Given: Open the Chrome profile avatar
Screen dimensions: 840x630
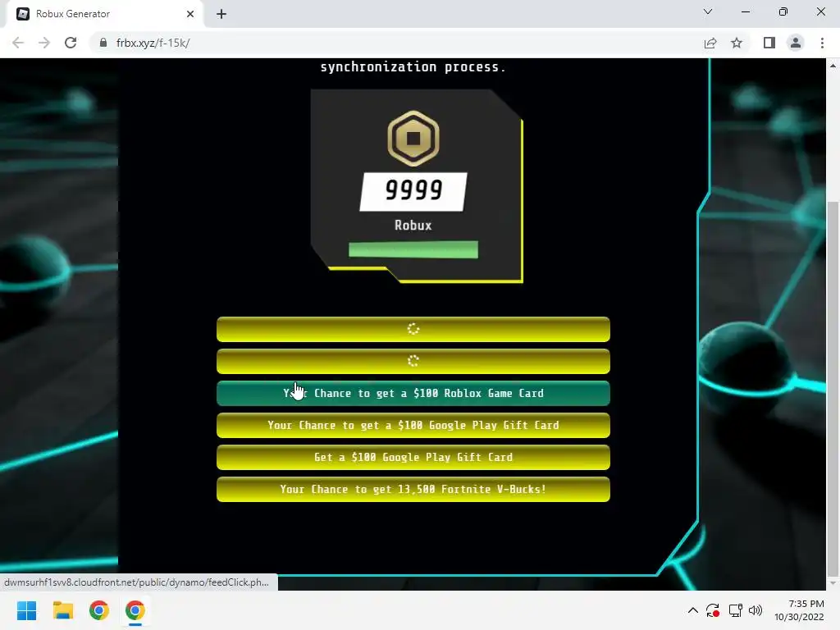Looking at the screenshot, I should [x=796, y=43].
